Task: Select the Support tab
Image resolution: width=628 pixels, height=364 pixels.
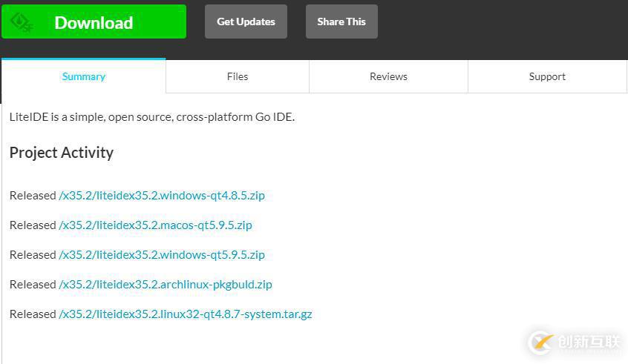Action: pos(547,76)
